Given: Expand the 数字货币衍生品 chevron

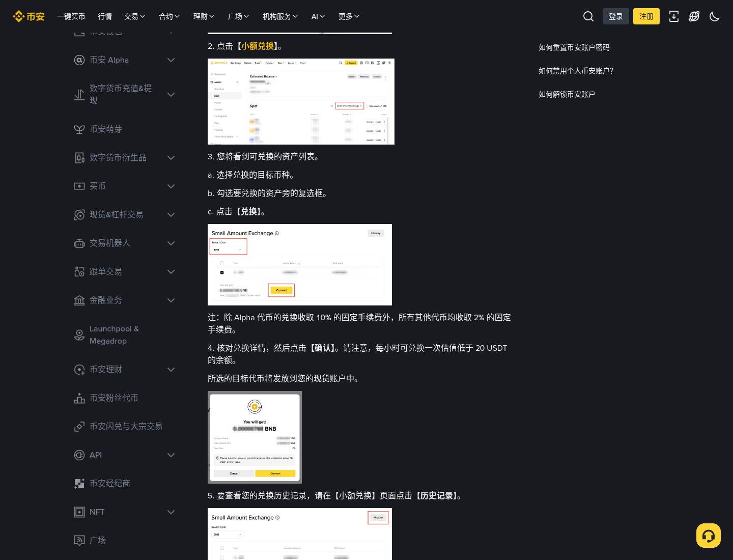Looking at the screenshot, I should click(x=171, y=158).
